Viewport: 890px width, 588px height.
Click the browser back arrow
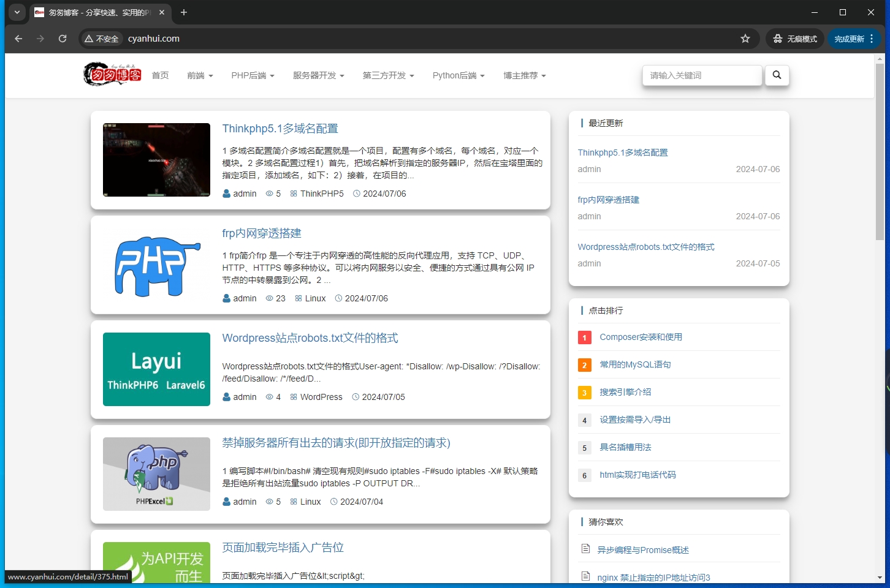point(18,39)
